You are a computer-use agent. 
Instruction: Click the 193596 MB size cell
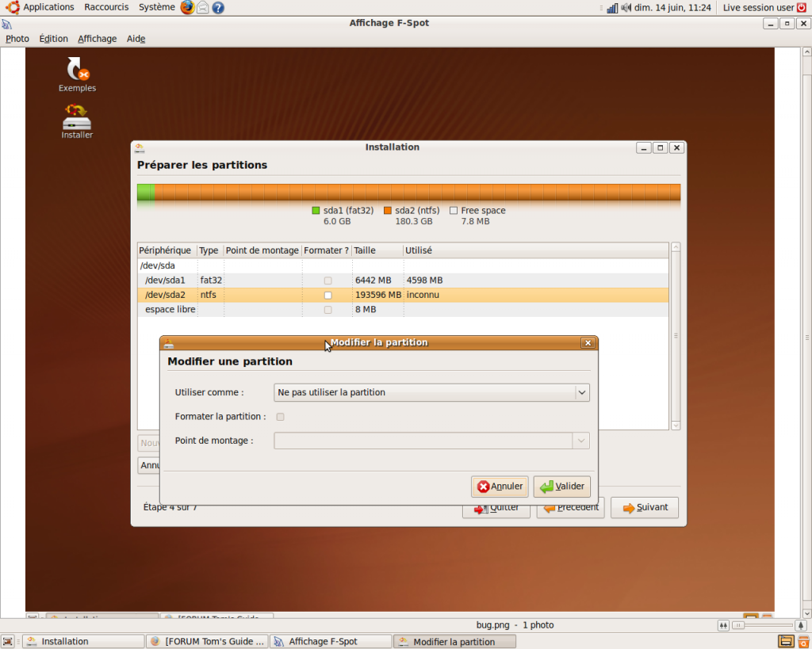[x=378, y=295]
